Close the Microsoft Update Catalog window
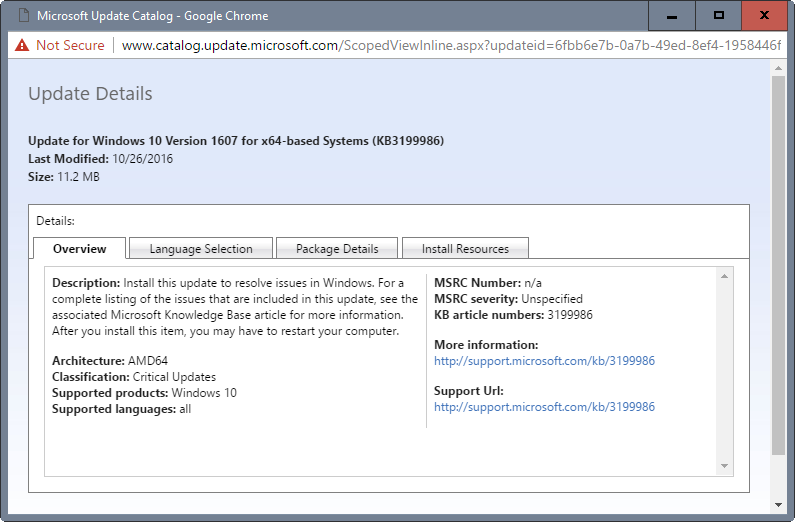The image size is (795, 522). click(764, 16)
